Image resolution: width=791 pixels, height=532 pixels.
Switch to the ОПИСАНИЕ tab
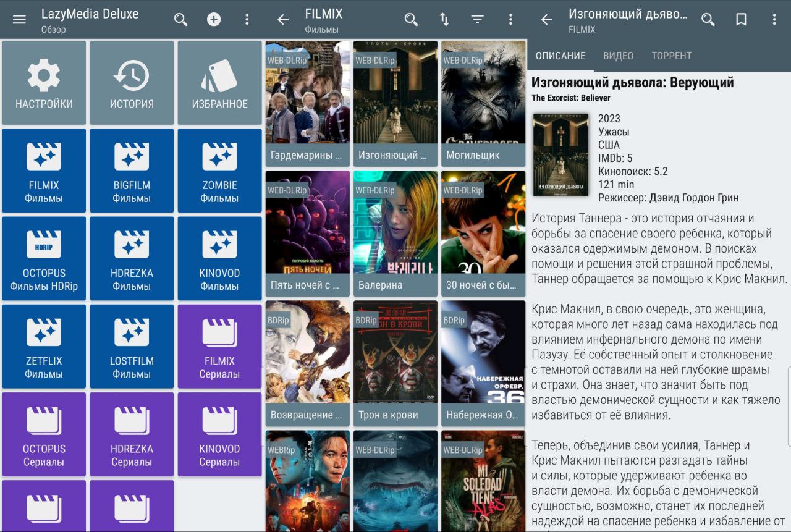(560, 56)
